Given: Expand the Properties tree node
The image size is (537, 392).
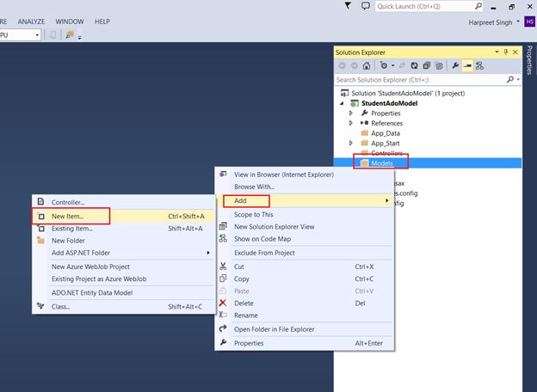Looking at the screenshot, I should pos(351,113).
